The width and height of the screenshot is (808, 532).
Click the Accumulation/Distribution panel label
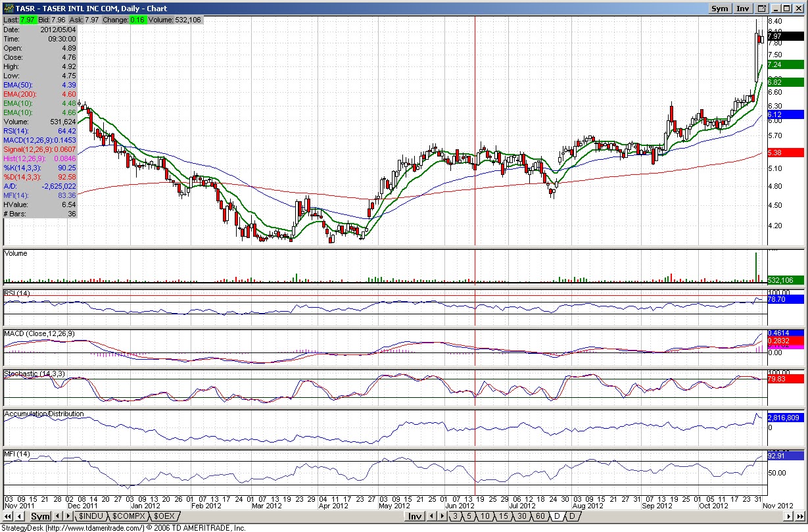[x=44, y=414]
